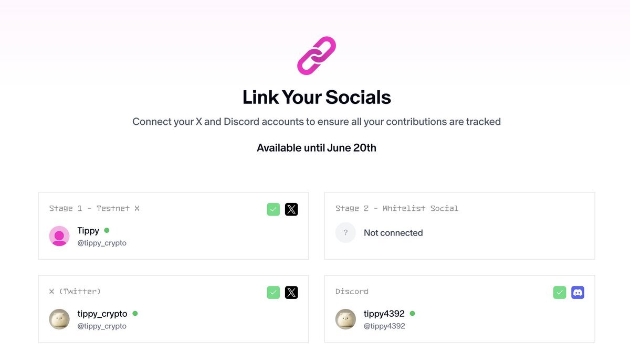Image resolution: width=630 pixels, height=364 pixels.
Task: Click the tippy_crypto display name
Action: 102,314
